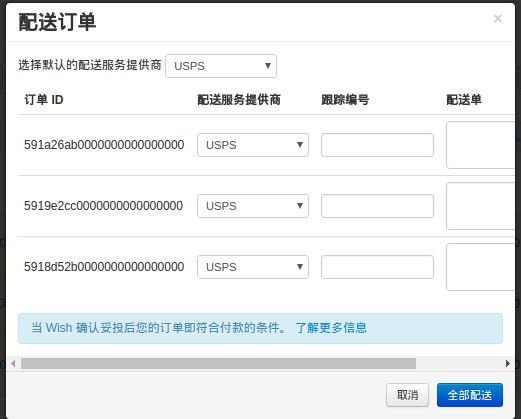Click 配送单 note box in first order row
This screenshot has height=419, width=521.
pyautogui.click(x=480, y=145)
